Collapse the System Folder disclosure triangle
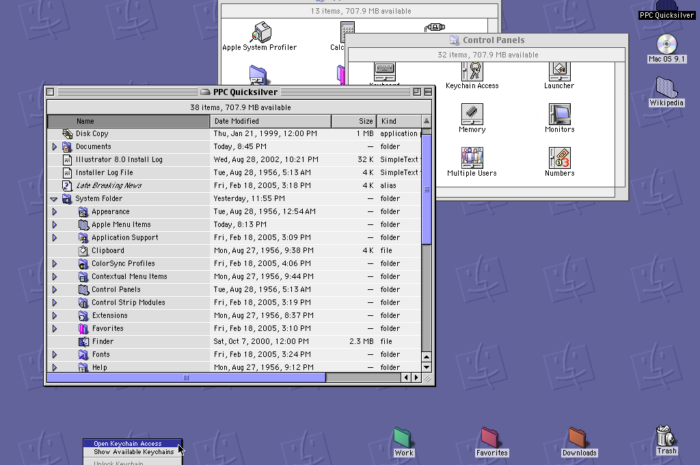The height and width of the screenshot is (465, 700). click(54, 199)
